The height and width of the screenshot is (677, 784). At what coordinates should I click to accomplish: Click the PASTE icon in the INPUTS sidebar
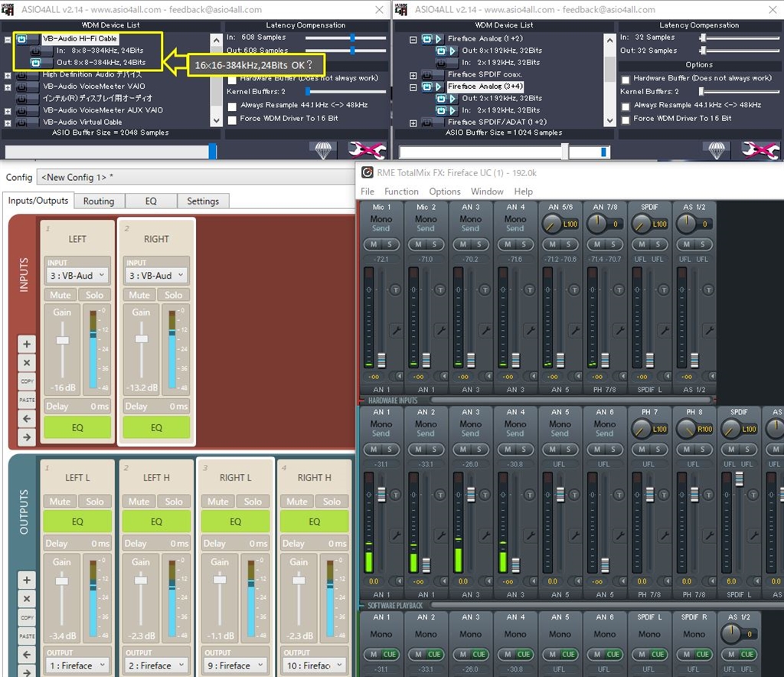[x=27, y=400]
